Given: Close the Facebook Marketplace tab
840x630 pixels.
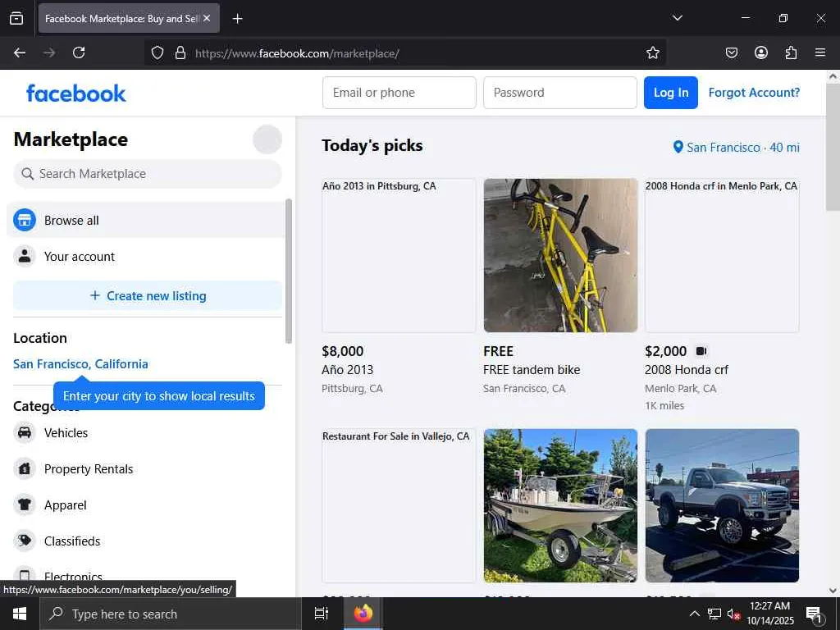Looking at the screenshot, I should click(207, 18).
